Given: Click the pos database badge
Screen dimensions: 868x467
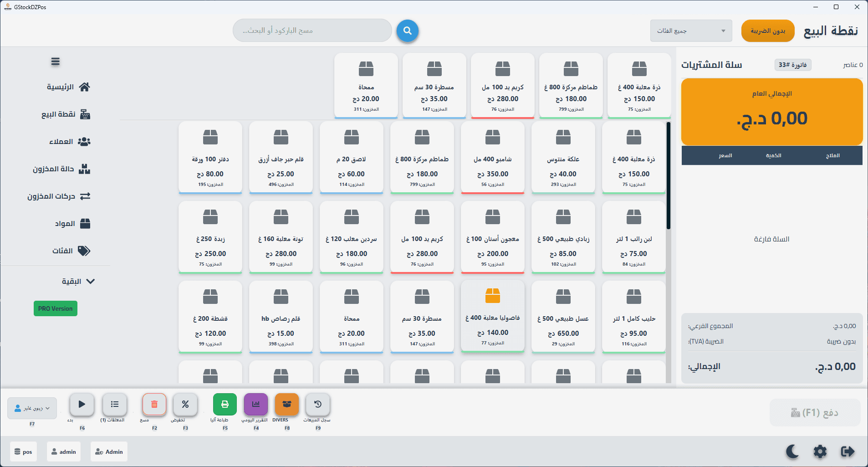Looking at the screenshot, I should coord(23,452).
